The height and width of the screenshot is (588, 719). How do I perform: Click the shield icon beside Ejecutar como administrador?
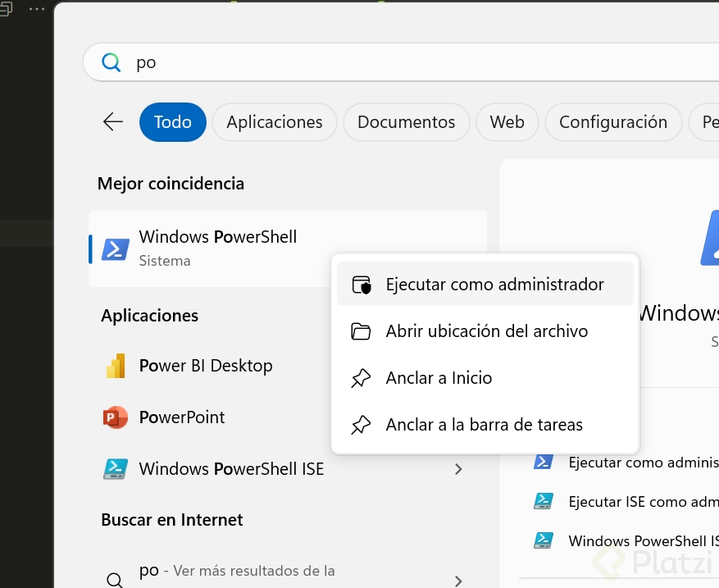362,285
